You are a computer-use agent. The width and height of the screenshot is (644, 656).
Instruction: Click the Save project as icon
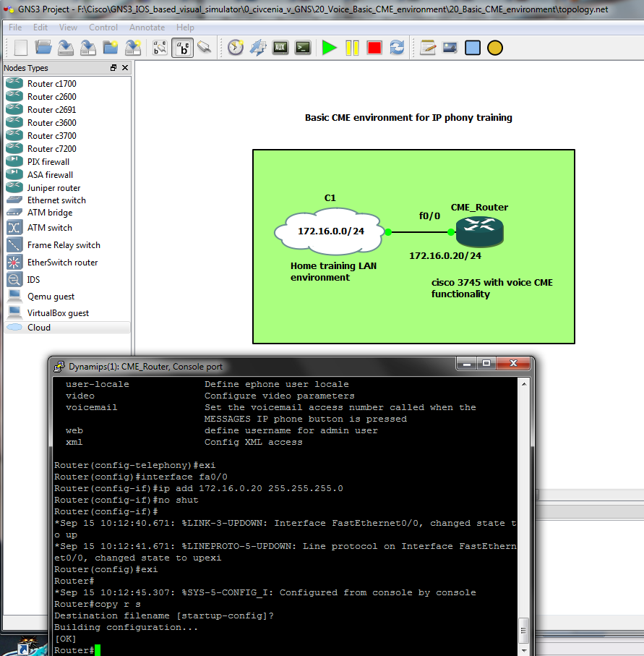point(88,48)
